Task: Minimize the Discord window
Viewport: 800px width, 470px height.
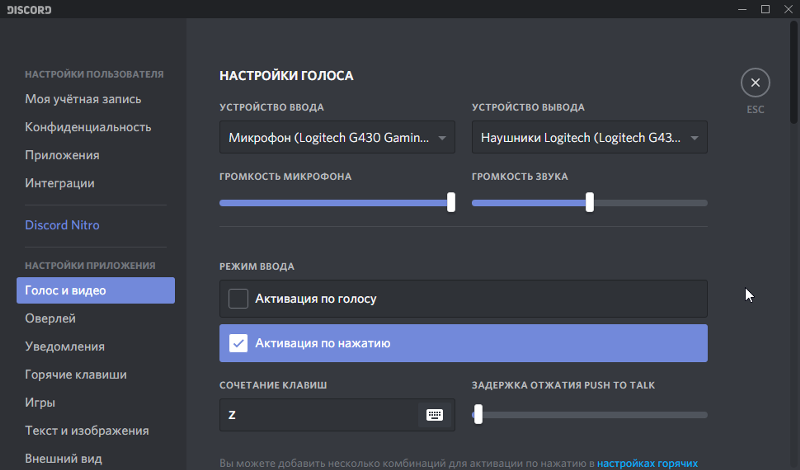Action: click(742, 9)
